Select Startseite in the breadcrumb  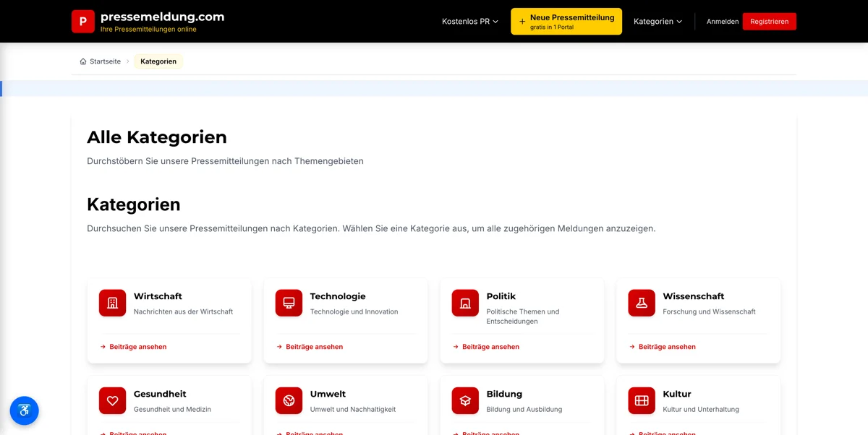[105, 61]
